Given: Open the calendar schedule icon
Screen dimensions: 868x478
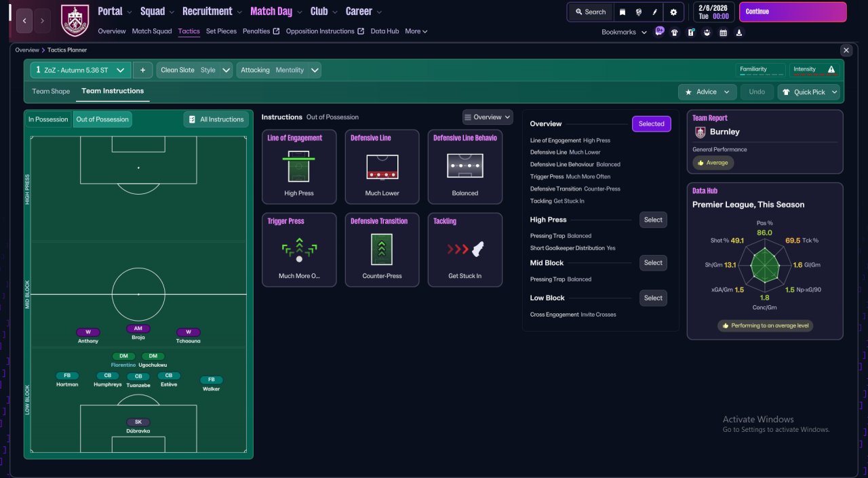Looking at the screenshot, I should 723,32.
